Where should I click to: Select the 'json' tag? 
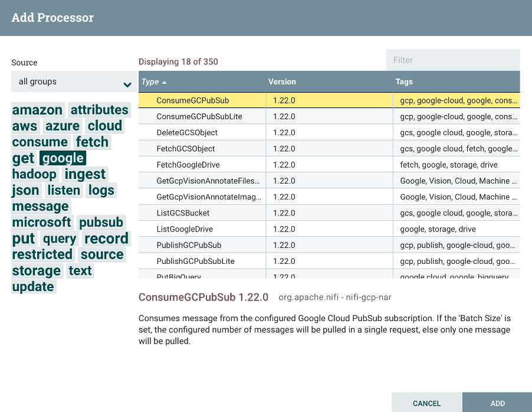pos(26,190)
